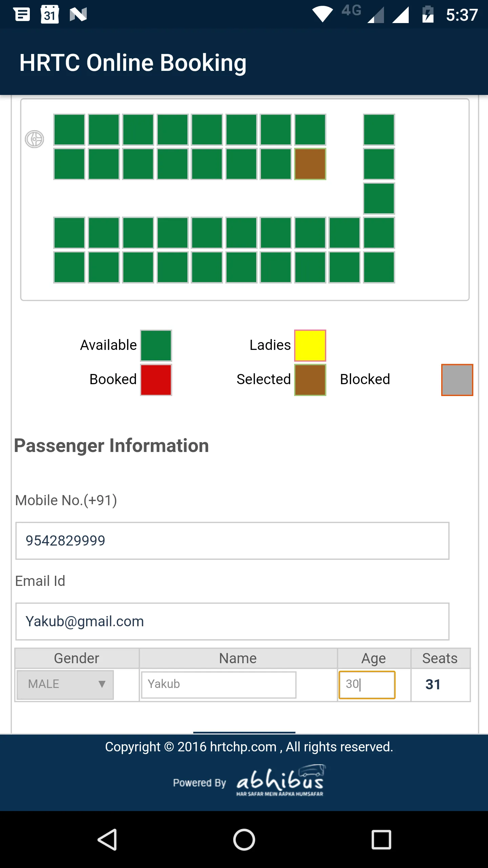Tap the HRTC Online Booking title
The height and width of the screenshot is (868, 488).
133,63
